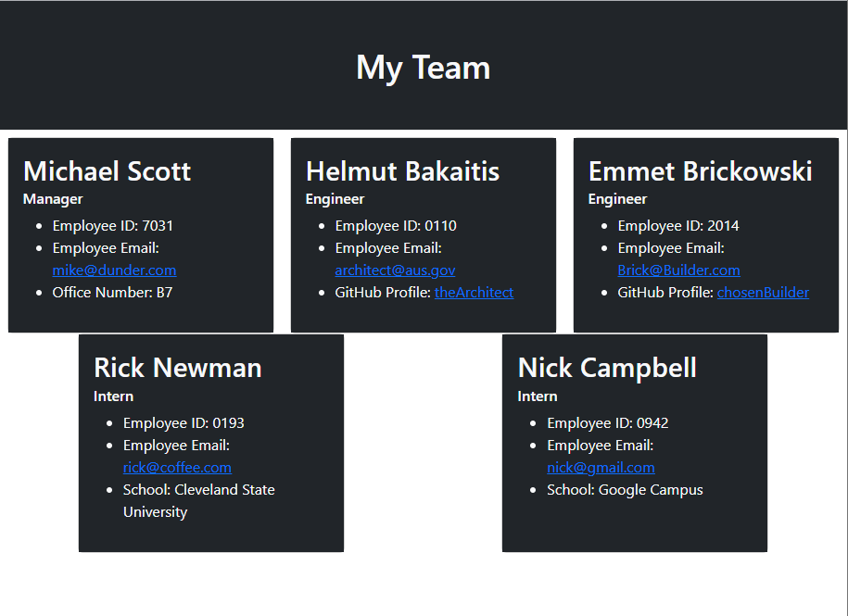Image resolution: width=848 pixels, height=616 pixels.
Task: Select the Emmet Brickowski card heading
Action: pyautogui.click(x=701, y=171)
